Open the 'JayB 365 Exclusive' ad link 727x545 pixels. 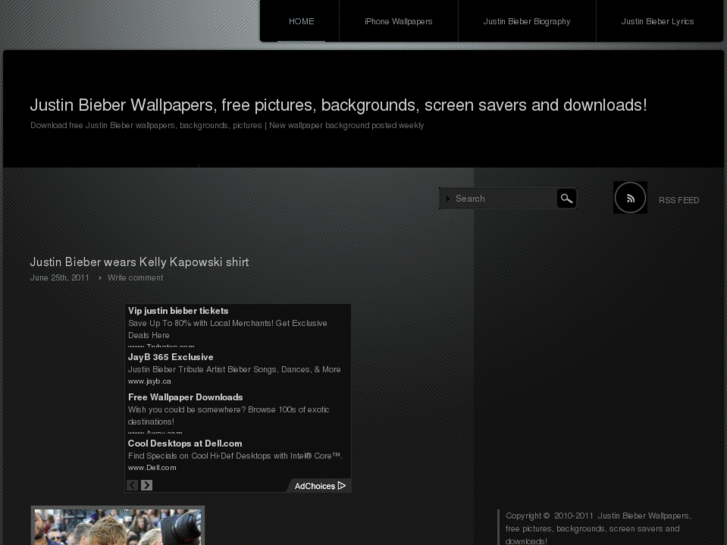171,357
